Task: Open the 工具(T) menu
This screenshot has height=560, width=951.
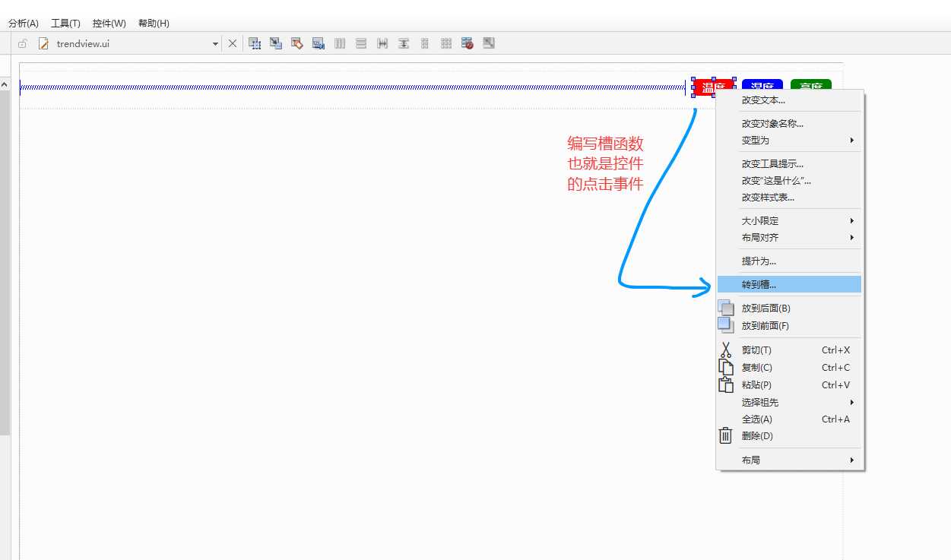Action: pyautogui.click(x=65, y=23)
